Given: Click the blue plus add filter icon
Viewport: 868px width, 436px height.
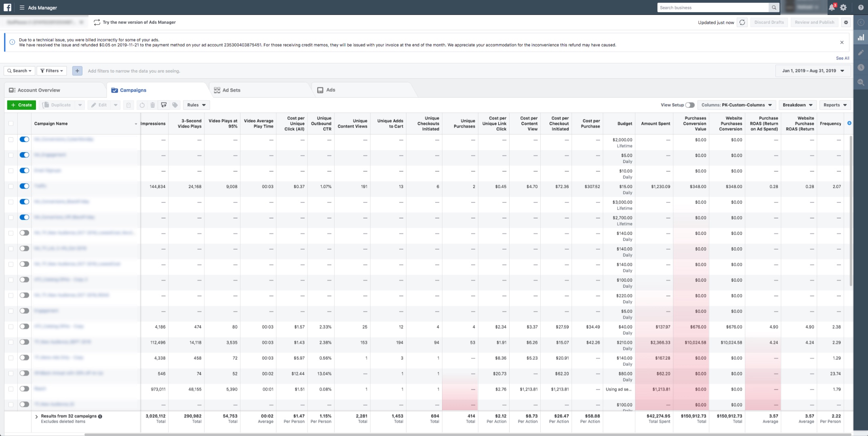Looking at the screenshot, I should [x=77, y=71].
